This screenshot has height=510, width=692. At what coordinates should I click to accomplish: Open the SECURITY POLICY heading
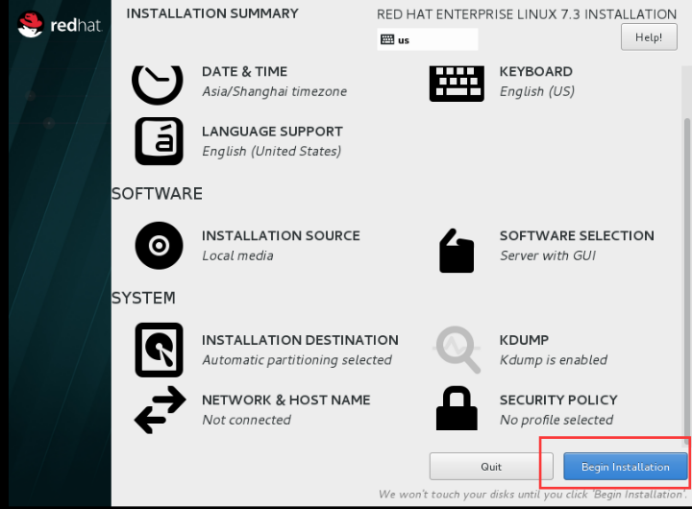pyautogui.click(x=558, y=400)
